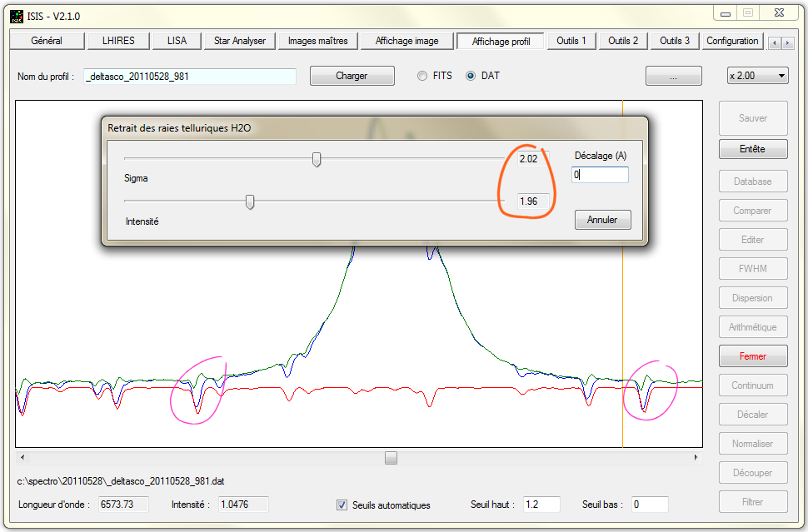Click the horizontal scrollbar left arrow

[22, 458]
